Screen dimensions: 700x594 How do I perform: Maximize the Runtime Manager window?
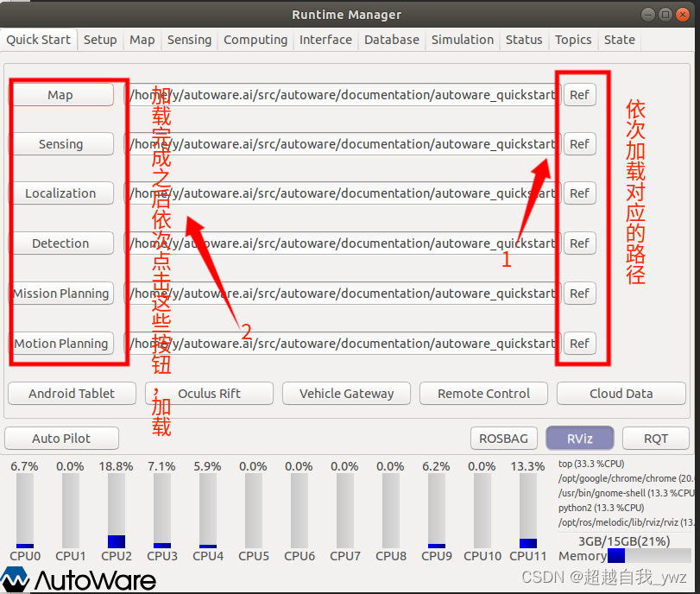click(x=665, y=15)
